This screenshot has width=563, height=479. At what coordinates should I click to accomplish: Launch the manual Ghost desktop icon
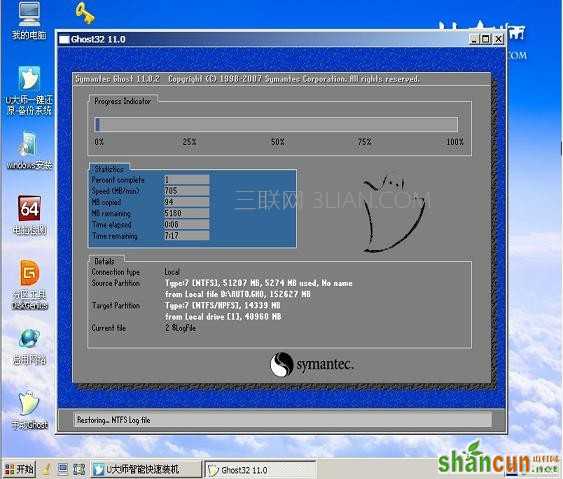[29, 410]
